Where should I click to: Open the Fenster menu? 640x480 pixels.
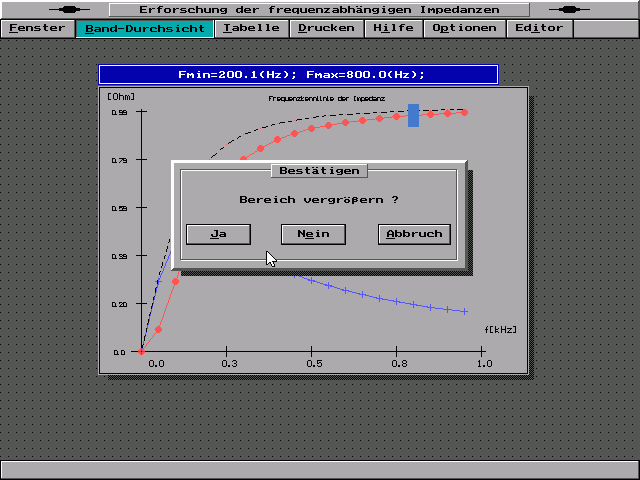coord(37,28)
